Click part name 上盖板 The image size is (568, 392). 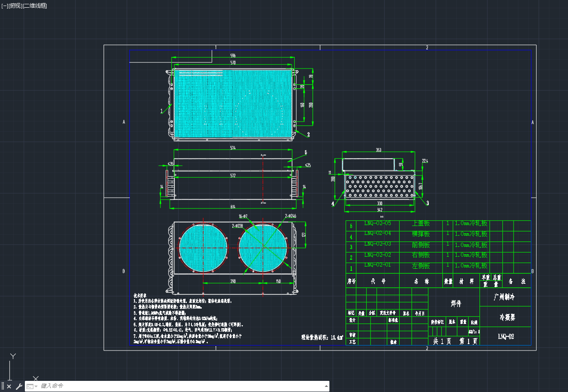(x=421, y=223)
